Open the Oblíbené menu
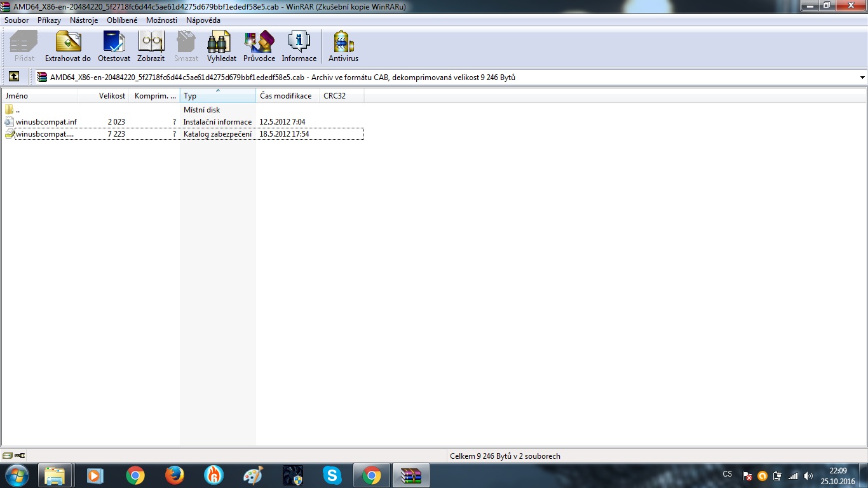This screenshot has height=488, width=868. (122, 20)
